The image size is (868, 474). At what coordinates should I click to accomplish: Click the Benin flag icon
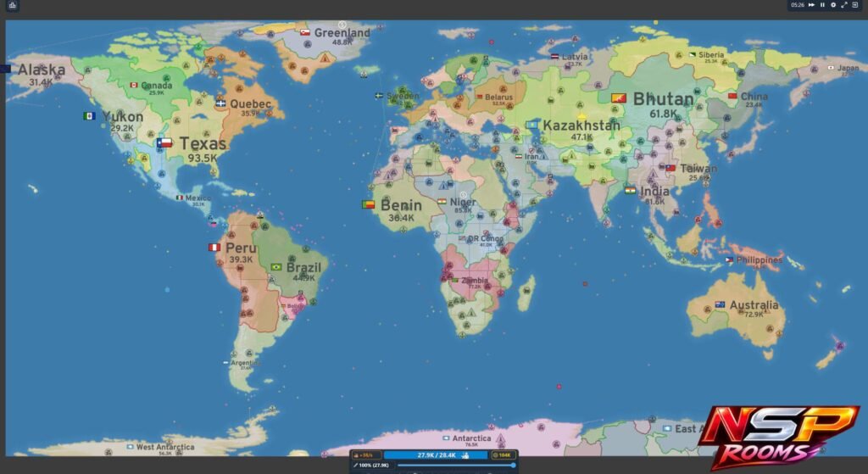pos(368,205)
